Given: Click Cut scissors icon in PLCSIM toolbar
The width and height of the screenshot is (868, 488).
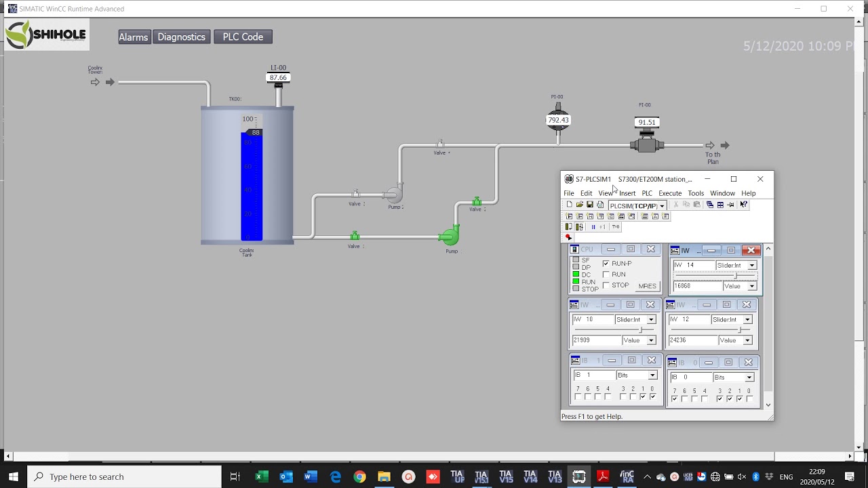Looking at the screenshot, I should [x=675, y=205].
